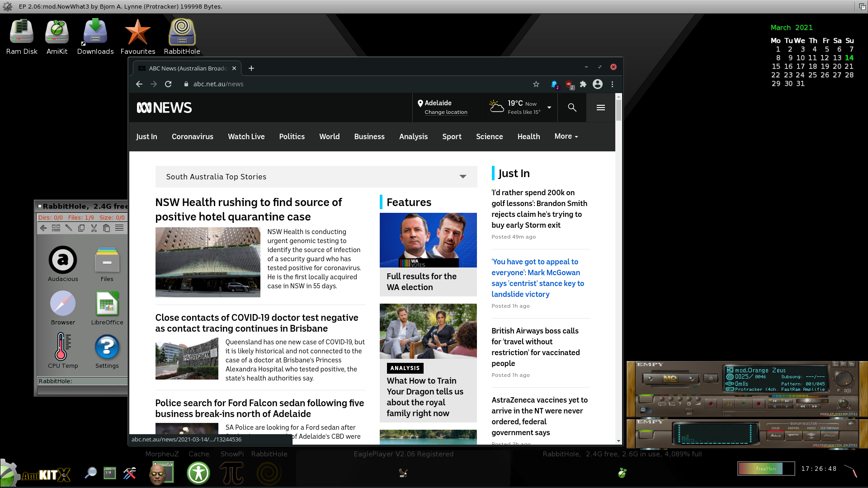Bookmark this page with the star icon
This screenshot has height=488, width=868.
pos(536,84)
